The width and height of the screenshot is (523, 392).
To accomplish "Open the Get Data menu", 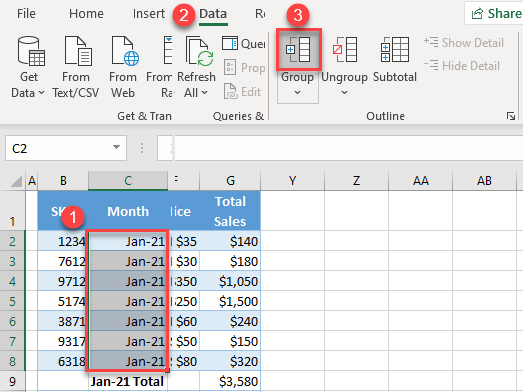I will pos(28,67).
